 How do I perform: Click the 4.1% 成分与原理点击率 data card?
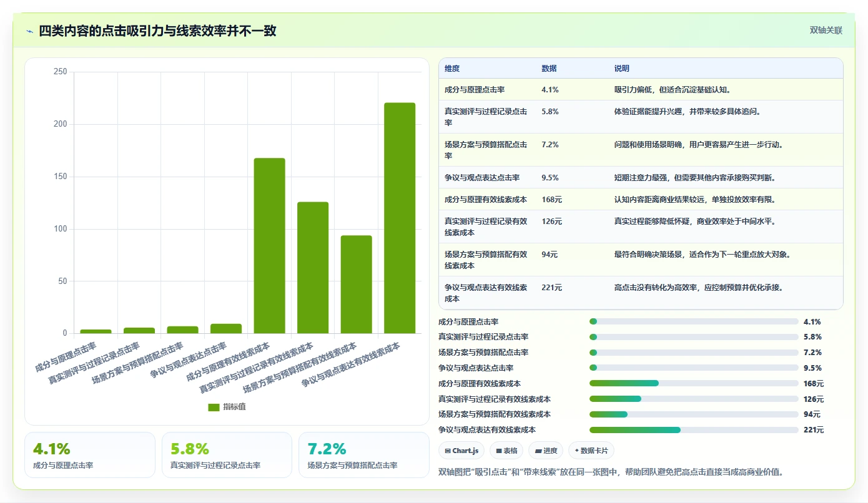[x=90, y=455]
